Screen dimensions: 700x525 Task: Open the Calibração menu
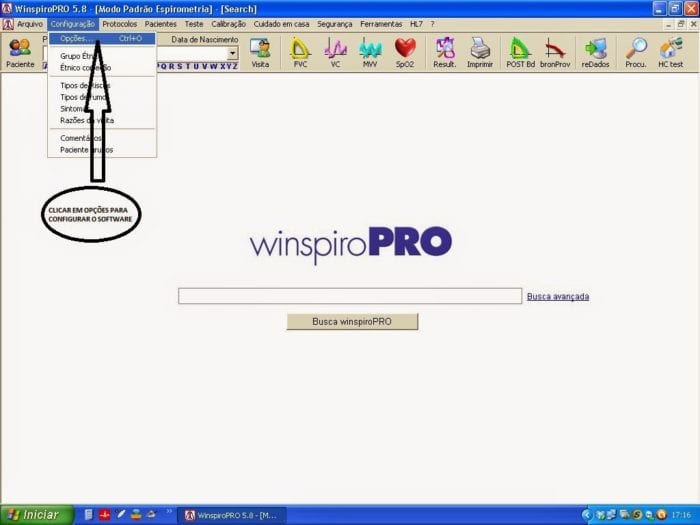click(x=229, y=24)
